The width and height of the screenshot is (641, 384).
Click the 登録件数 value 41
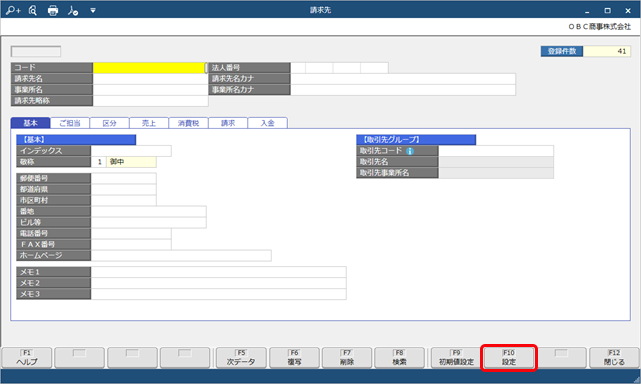click(x=607, y=51)
